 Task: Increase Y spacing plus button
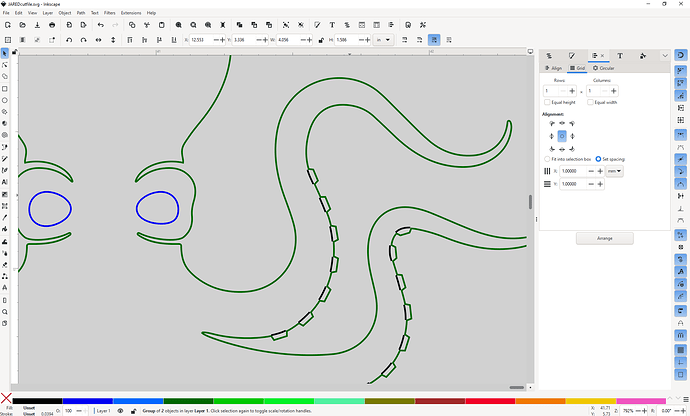(x=600, y=184)
